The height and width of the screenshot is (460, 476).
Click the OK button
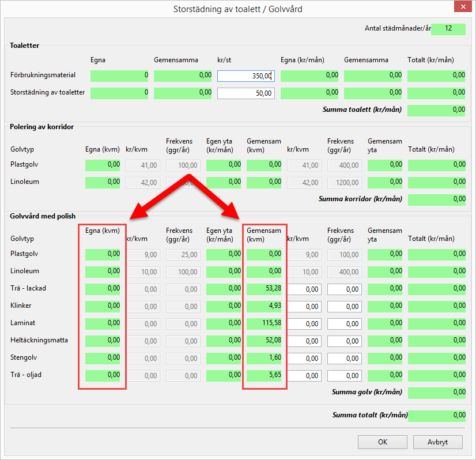click(x=383, y=442)
